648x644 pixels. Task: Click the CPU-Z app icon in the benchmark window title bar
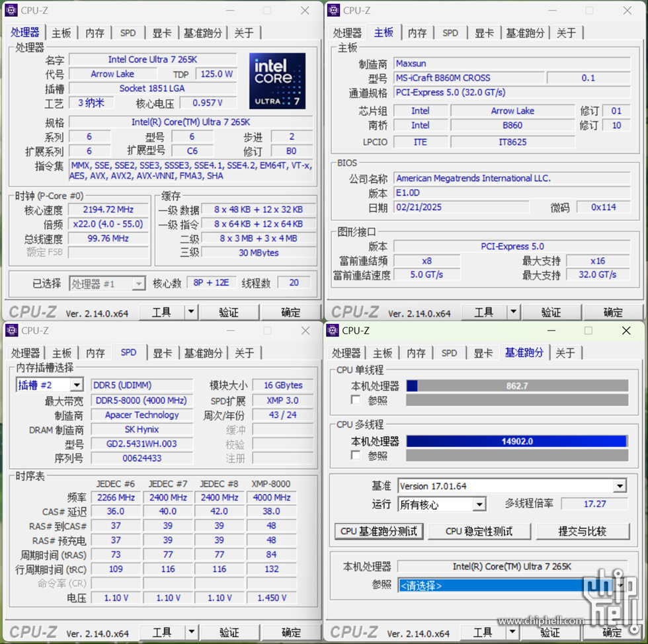coord(333,331)
